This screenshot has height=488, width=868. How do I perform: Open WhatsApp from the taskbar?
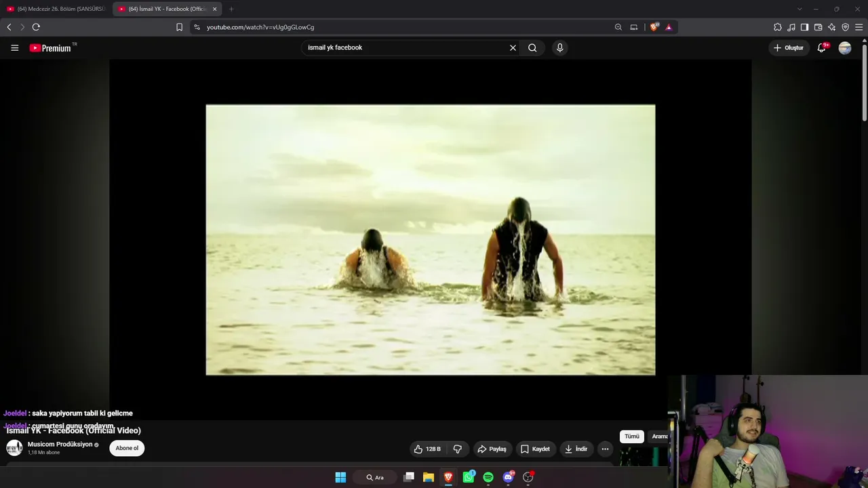[469, 477]
